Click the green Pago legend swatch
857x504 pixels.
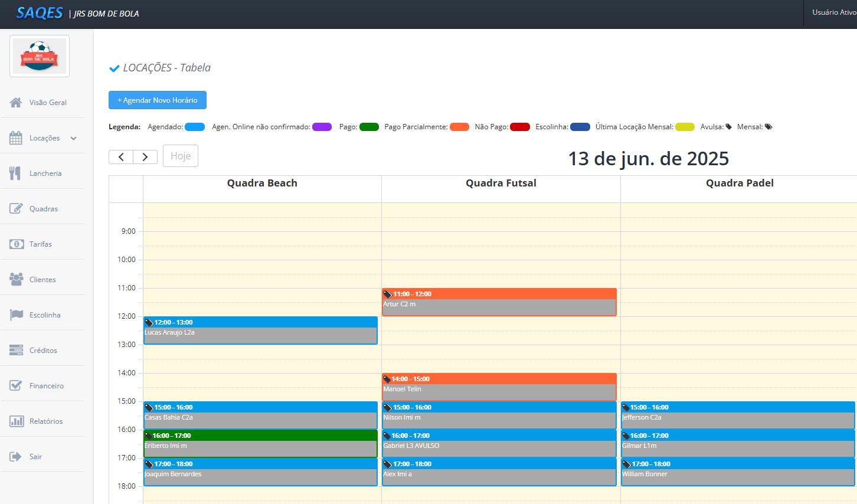pyautogui.click(x=369, y=127)
